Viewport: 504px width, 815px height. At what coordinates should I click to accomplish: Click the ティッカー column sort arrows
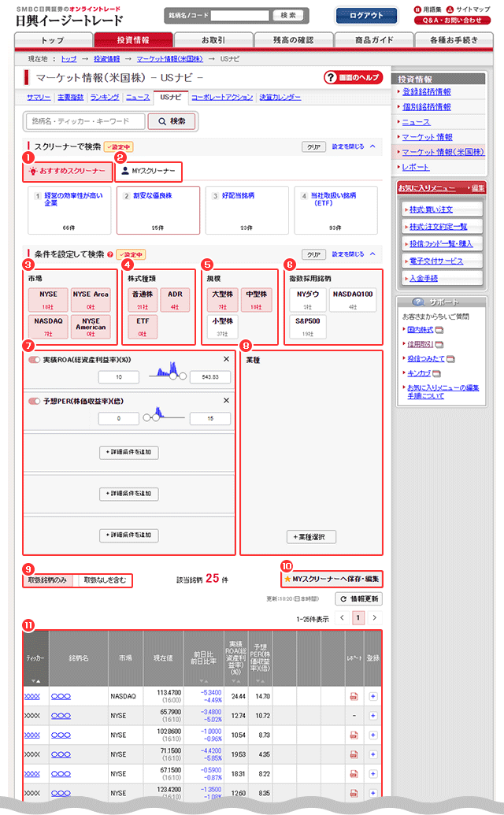[35, 681]
